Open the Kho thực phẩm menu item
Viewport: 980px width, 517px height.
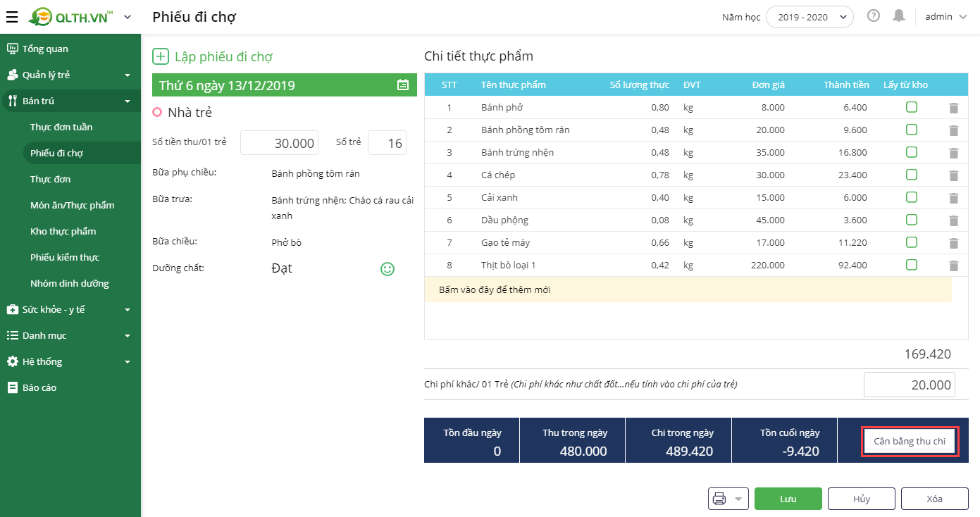[63, 231]
